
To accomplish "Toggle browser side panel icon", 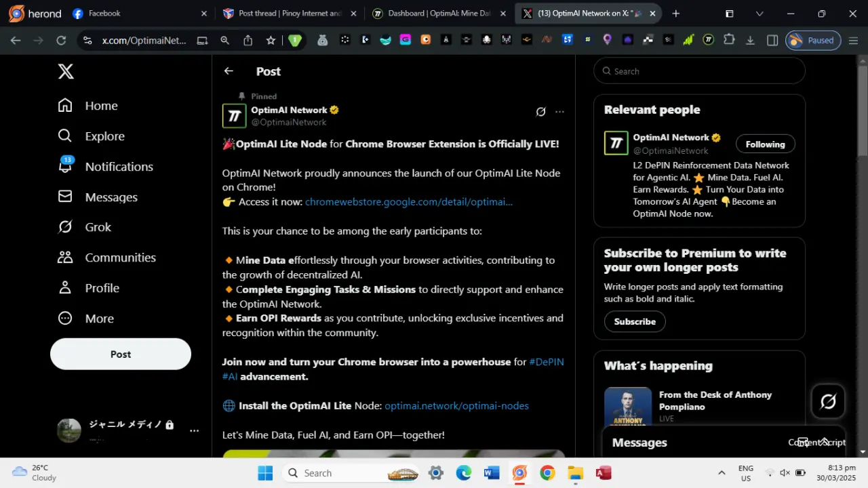I will [772, 41].
